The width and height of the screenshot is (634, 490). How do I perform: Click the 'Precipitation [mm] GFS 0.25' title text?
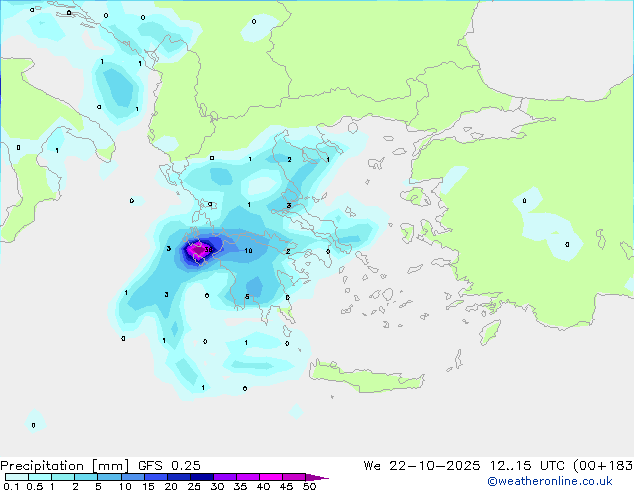100,466
